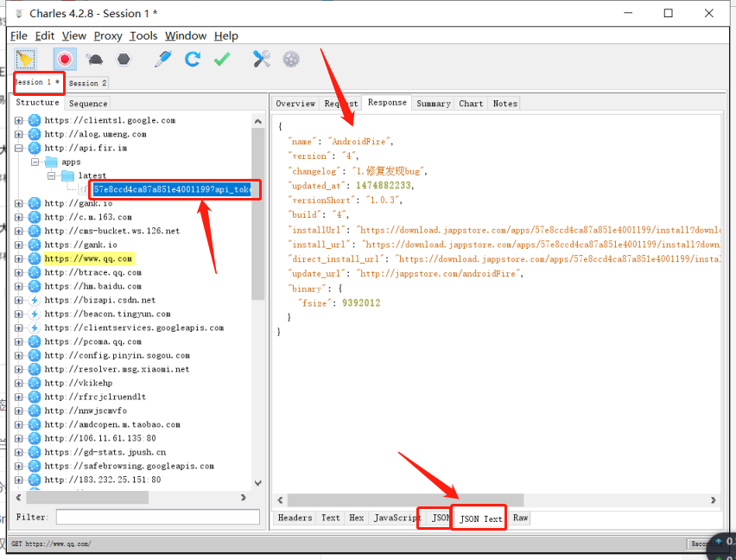Click the Charles app icon in title bar
Screen dimensions: 736x560
pyautogui.click(x=19, y=14)
